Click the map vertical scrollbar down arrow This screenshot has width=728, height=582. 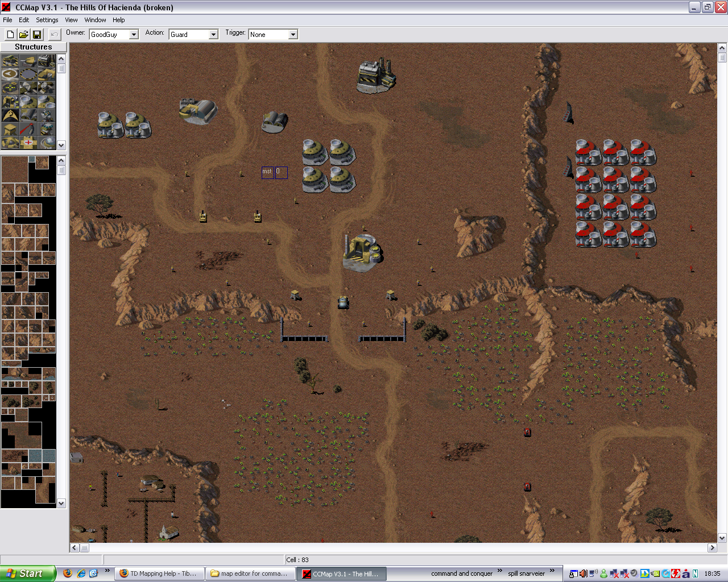[x=722, y=538]
